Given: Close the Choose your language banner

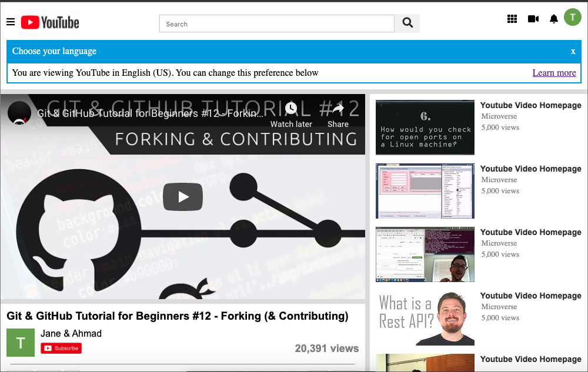Looking at the screenshot, I should pos(573,52).
